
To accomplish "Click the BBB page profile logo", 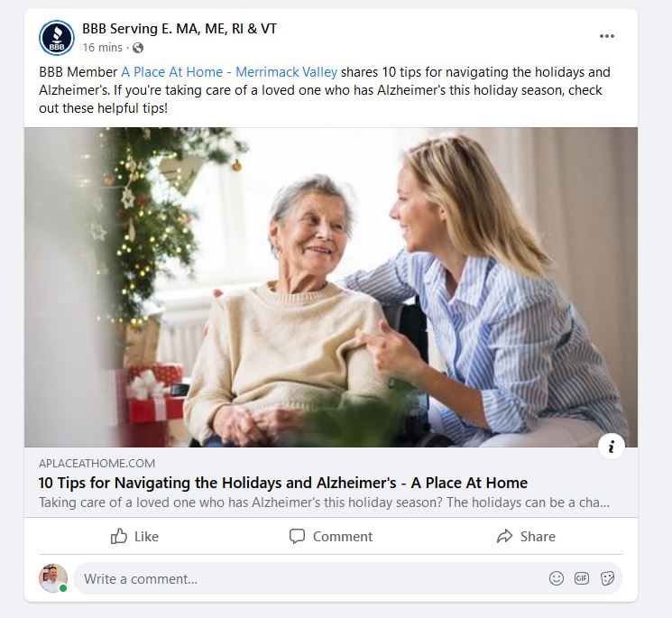I will point(57,38).
